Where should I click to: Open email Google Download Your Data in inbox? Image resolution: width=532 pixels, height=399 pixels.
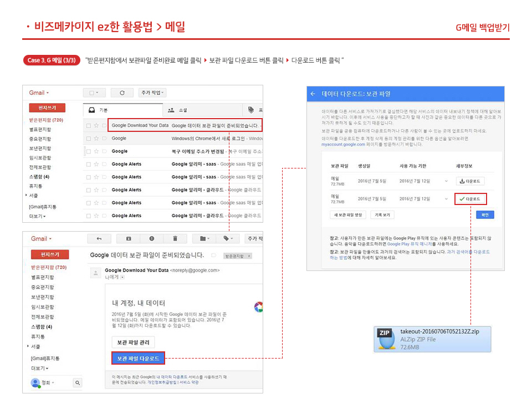click(x=185, y=125)
